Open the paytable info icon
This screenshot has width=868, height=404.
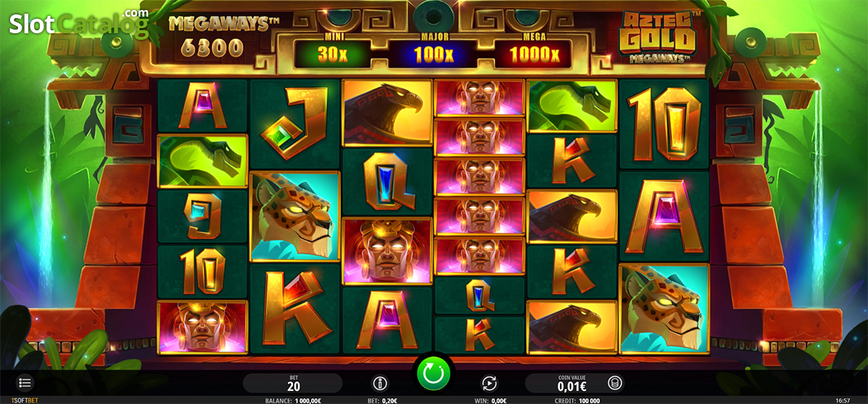tap(379, 383)
